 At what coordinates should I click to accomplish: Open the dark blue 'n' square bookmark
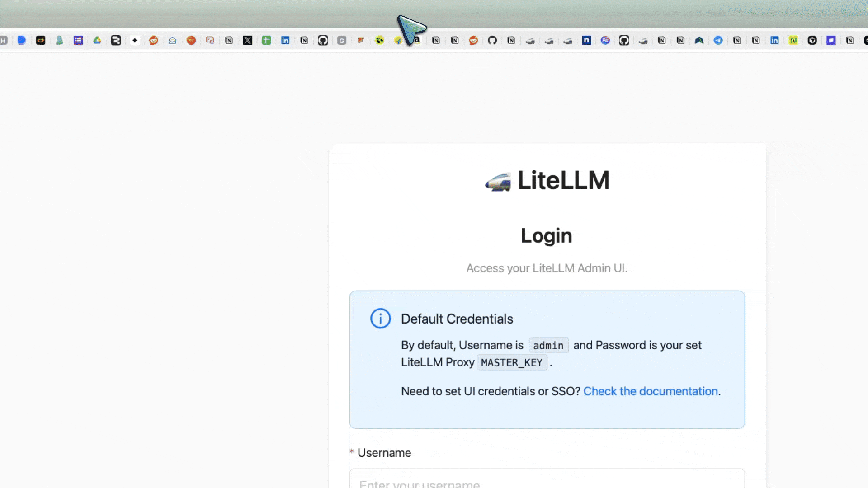point(586,41)
